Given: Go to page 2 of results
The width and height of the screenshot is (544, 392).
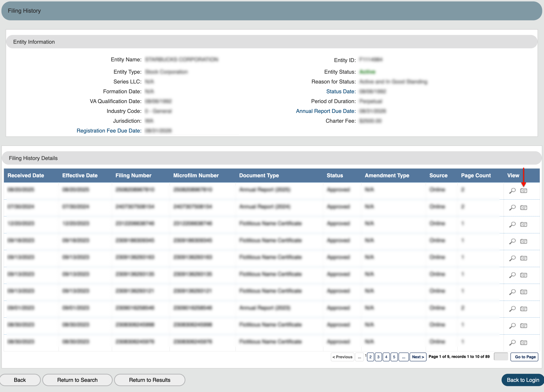Looking at the screenshot, I should pyautogui.click(x=370, y=357).
